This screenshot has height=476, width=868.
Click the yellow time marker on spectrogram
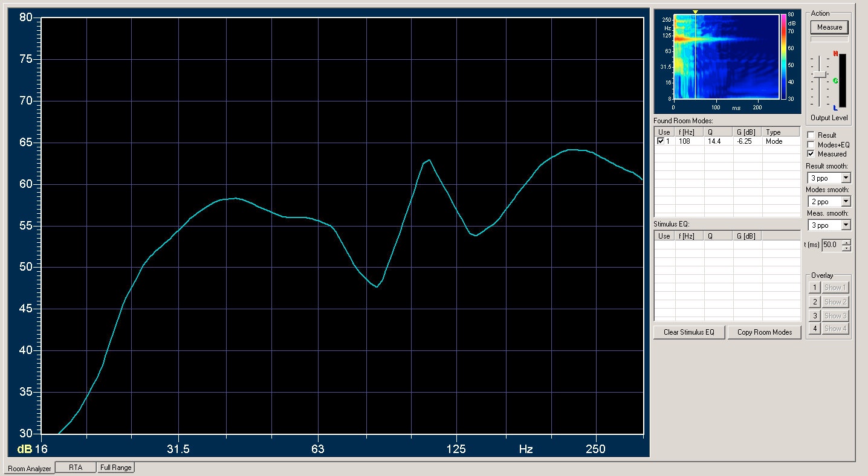695,12
